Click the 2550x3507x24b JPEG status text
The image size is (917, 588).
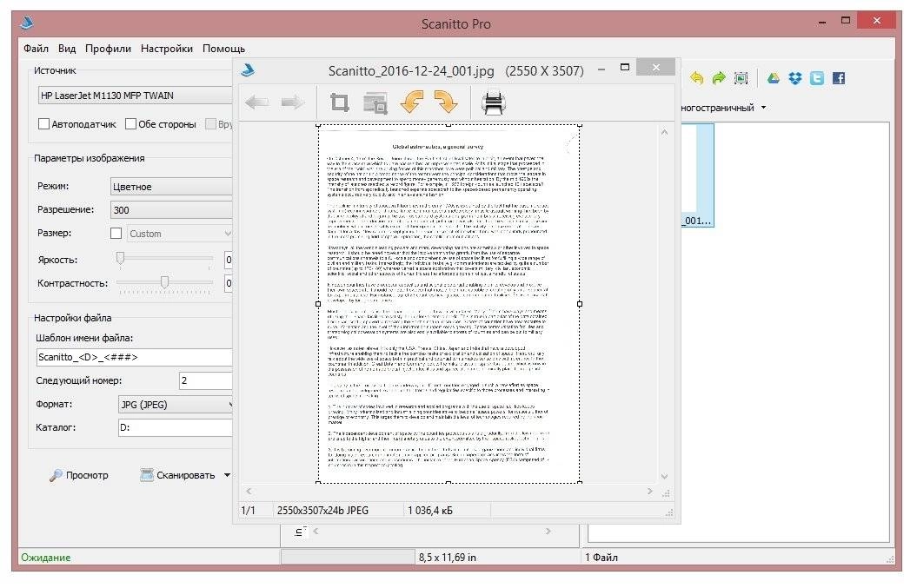point(322,510)
